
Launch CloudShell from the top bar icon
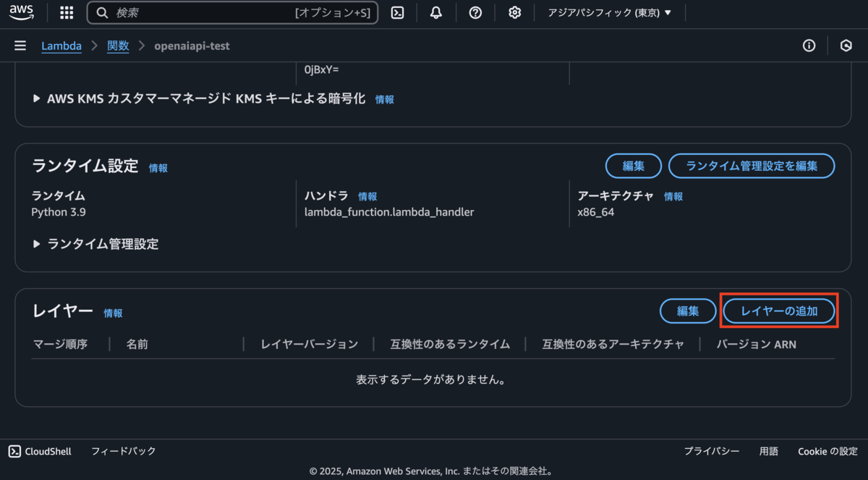click(397, 12)
